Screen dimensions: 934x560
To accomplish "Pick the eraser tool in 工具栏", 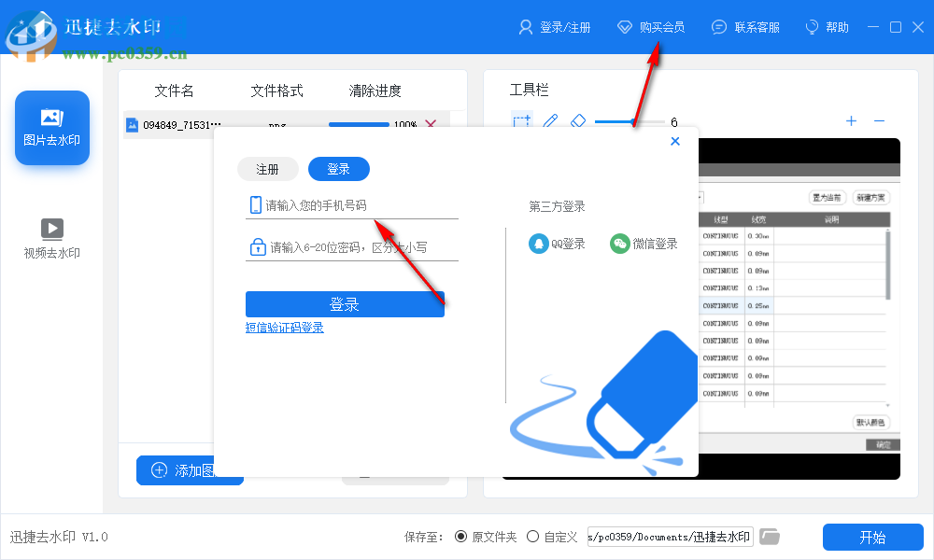I will 578,121.
